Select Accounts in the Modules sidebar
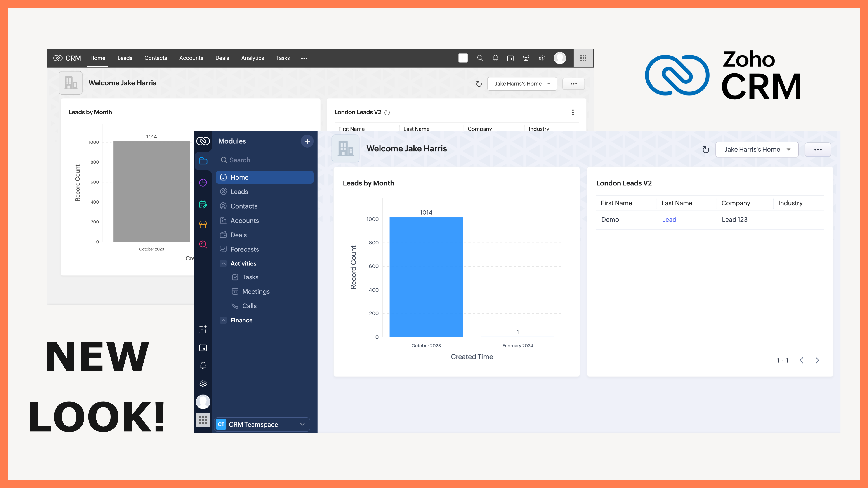This screenshot has width=868, height=488. [264, 221]
